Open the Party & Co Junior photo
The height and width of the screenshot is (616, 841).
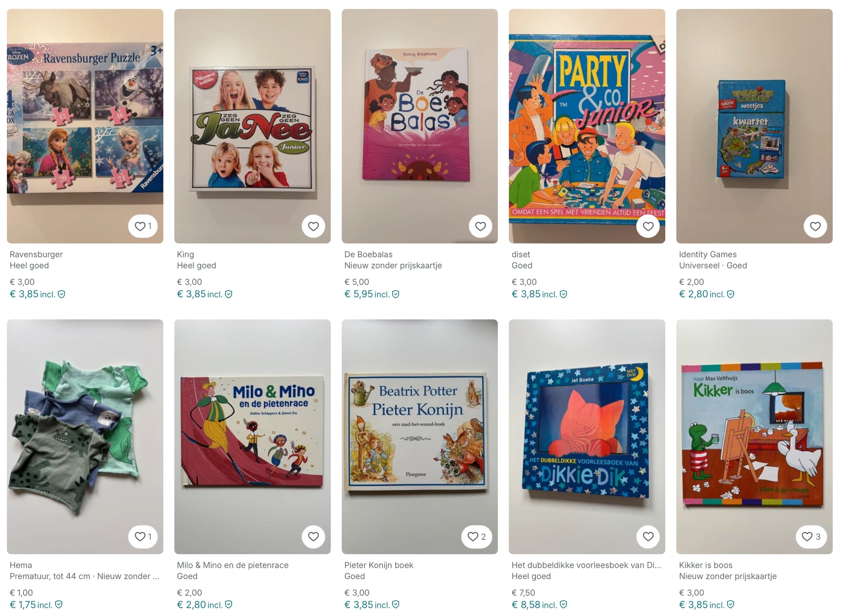pos(587,126)
